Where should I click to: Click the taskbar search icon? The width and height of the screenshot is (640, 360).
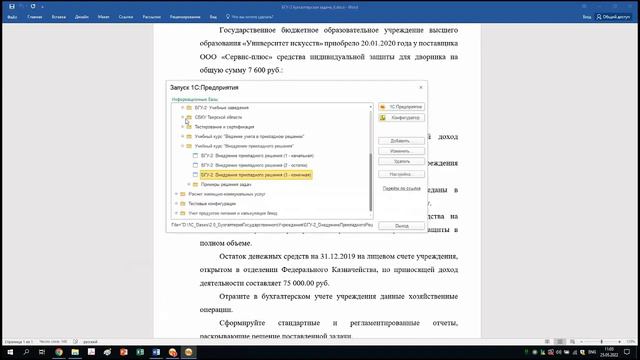26,352
